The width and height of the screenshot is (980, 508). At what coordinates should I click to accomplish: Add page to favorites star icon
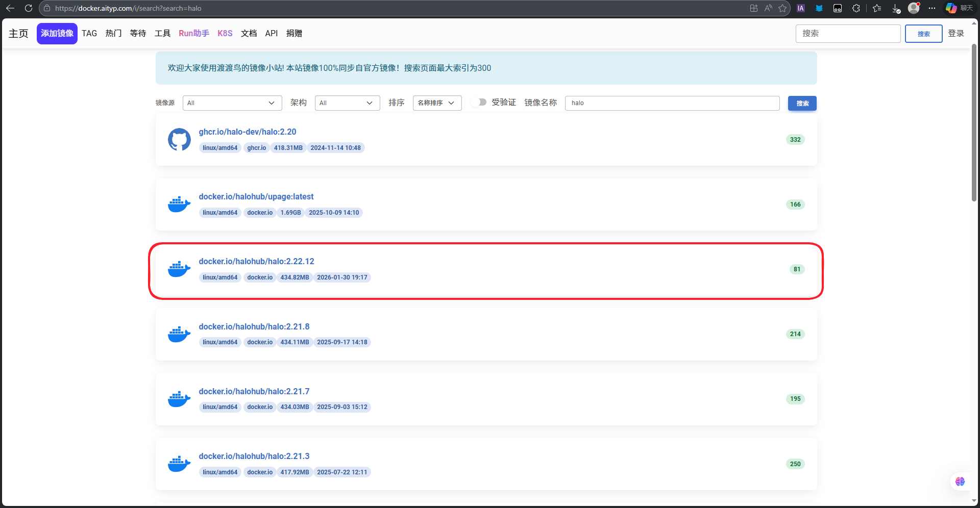[x=782, y=8]
